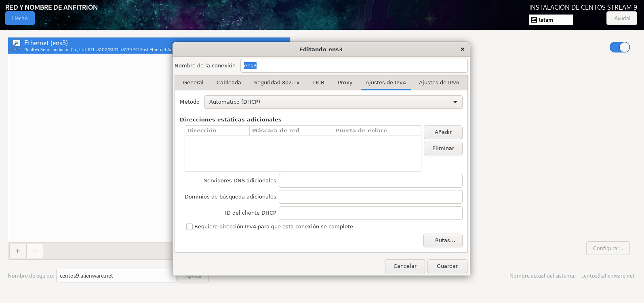
Task: Click the ID del cliente DHCP field
Action: [370, 213]
